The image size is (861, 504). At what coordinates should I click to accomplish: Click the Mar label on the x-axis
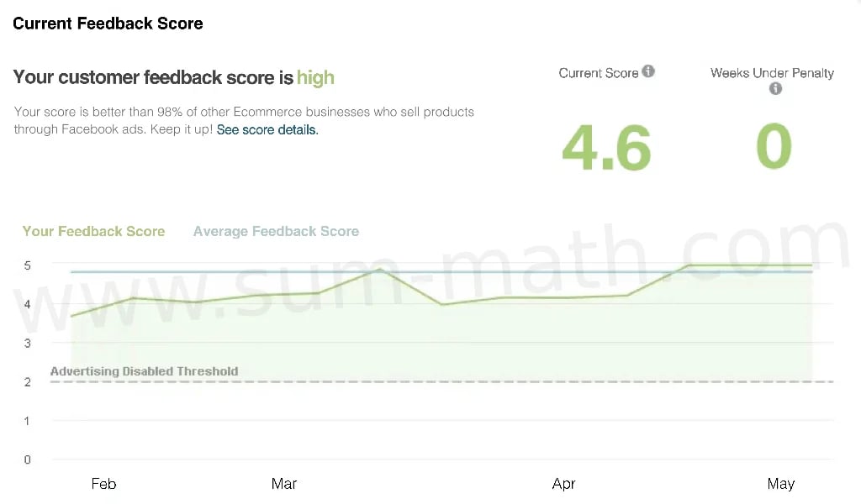[x=284, y=484]
